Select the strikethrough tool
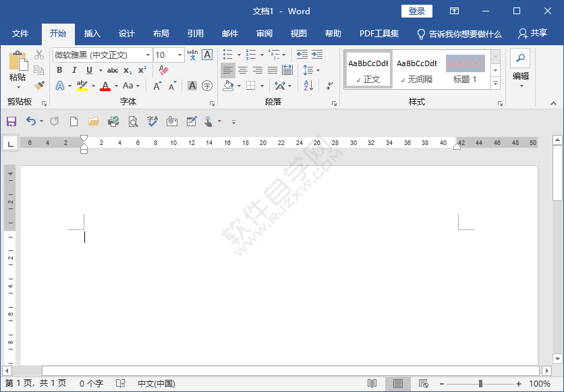The width and height of the screenshot is (564, 392). click(112, 69)
